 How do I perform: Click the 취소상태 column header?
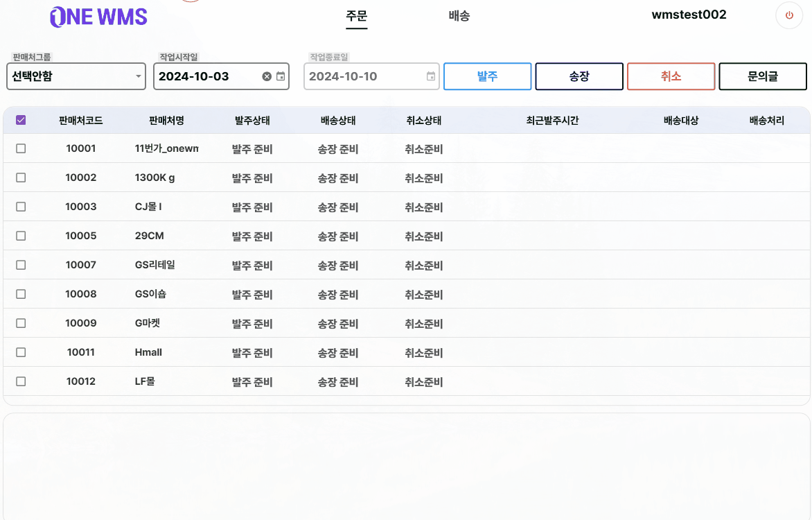click(423, 120)
